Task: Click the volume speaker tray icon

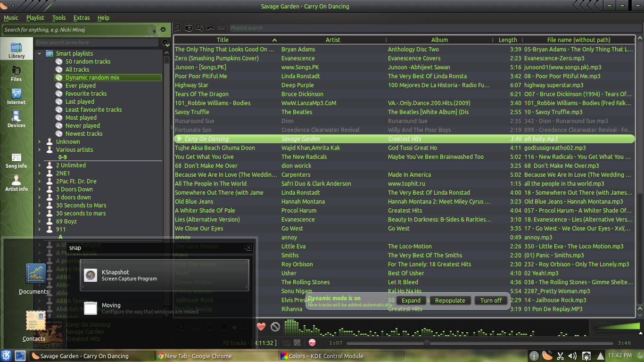Action: click(573, 356)
